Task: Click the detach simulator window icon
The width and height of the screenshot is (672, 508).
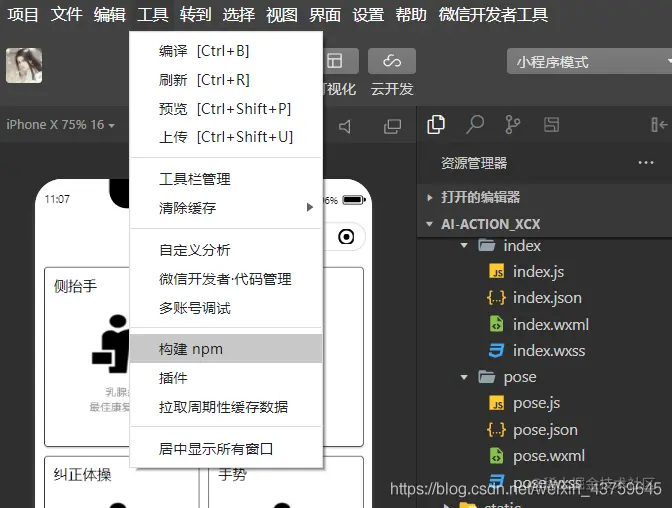Action: pos(392,126)
